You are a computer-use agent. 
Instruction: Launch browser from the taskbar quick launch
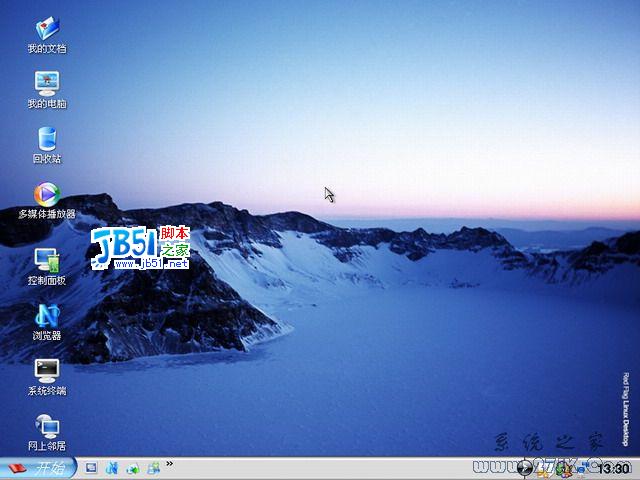tap(112, 468)
